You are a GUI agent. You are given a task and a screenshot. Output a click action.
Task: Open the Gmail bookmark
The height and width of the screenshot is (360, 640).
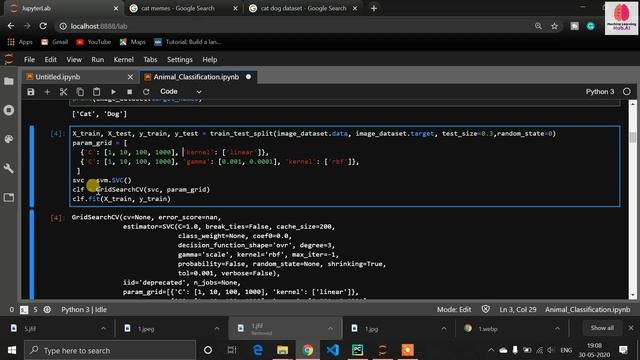pyautogui.click(x=55, y=42)
